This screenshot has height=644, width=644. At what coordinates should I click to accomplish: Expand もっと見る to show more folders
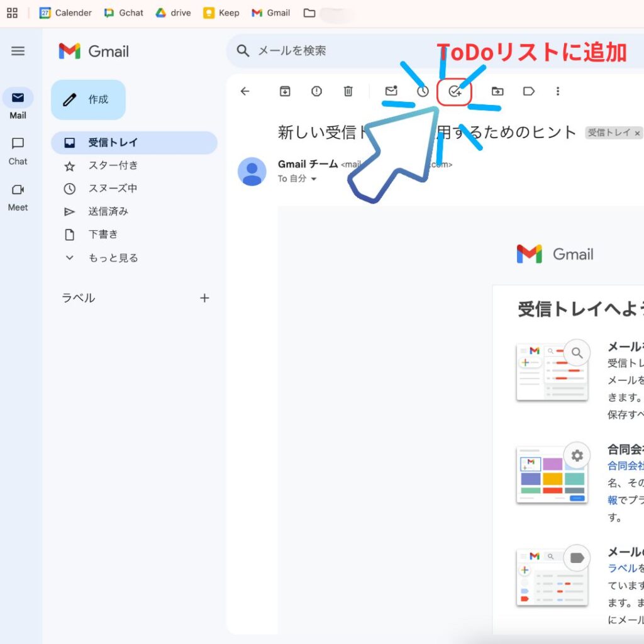[x=134, y=258]
